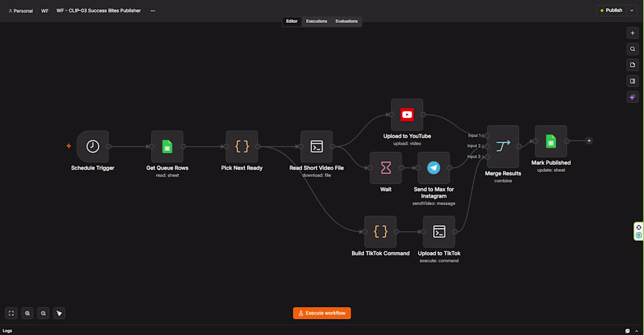Click the lightning trigger icon by Schedule Trigger
The height and width of the screenshot is (335, 644).
tap(68, 146)
